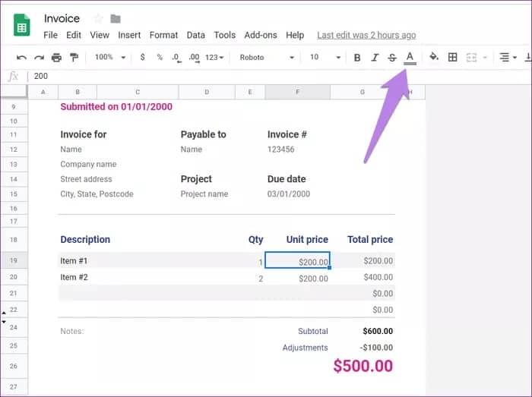
Task: Select the paint format roller tool
Action: 74,58
